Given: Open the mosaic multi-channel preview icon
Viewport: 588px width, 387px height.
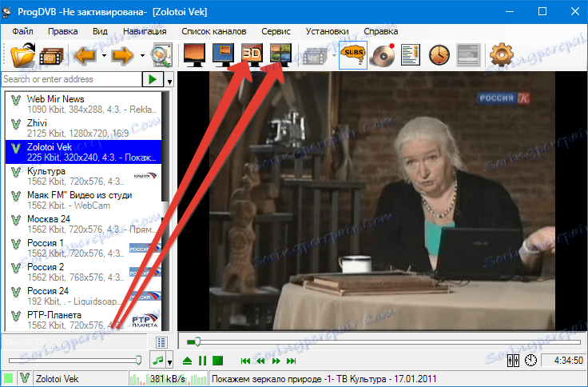Looking at the screenshot, I should (280, 55).
